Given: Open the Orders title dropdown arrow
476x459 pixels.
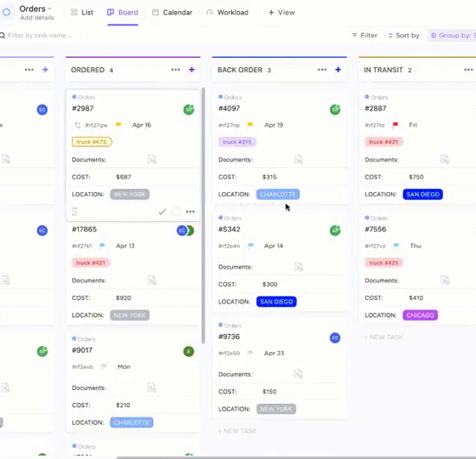Looking at the screenshot, I should [x=49, y=8].
